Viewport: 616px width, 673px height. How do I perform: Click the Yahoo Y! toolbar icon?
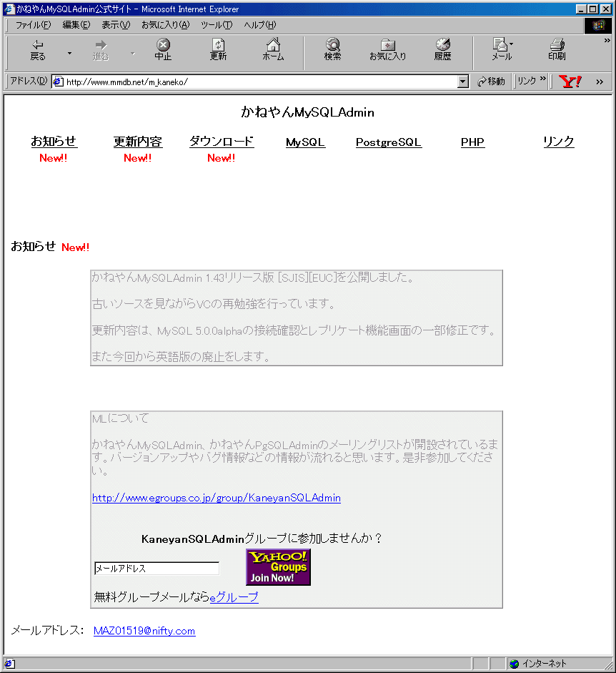tap(570, 82)
